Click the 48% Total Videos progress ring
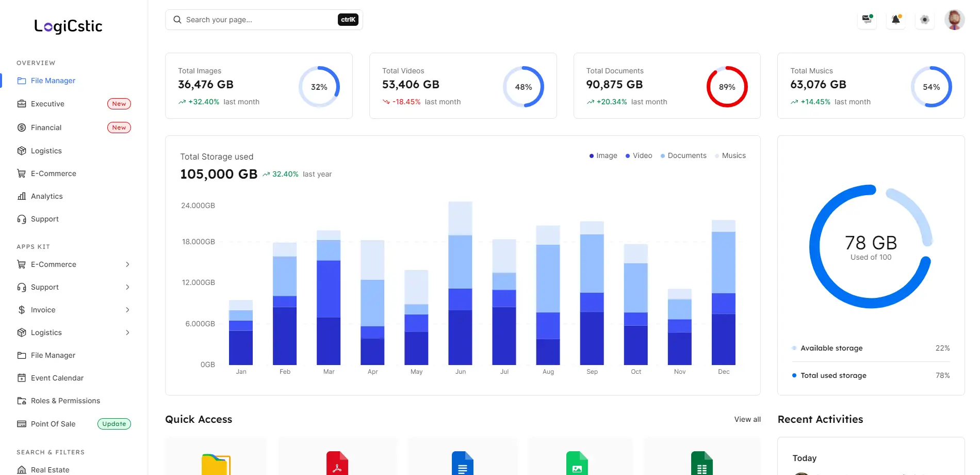Viewport: 980px width, 475px height. point(524,87)
